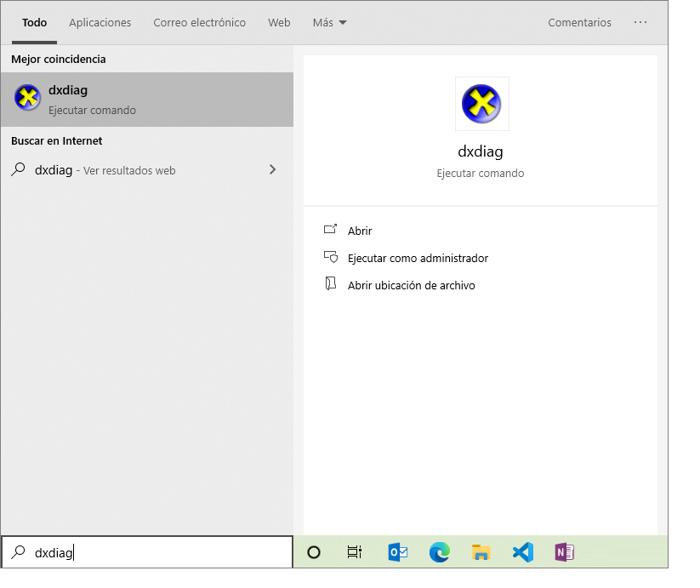Screen dimensions: 700x588
Task: Open File Explorer from the taskbar
Action: [x=481, y=552]
